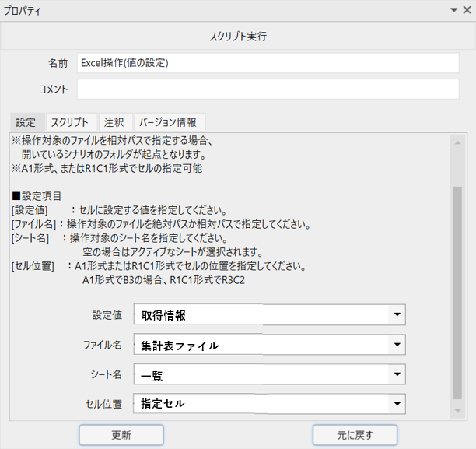Focus the empty コメント field
The height and width of the screenshot is (449, 476).
[268, 89]
